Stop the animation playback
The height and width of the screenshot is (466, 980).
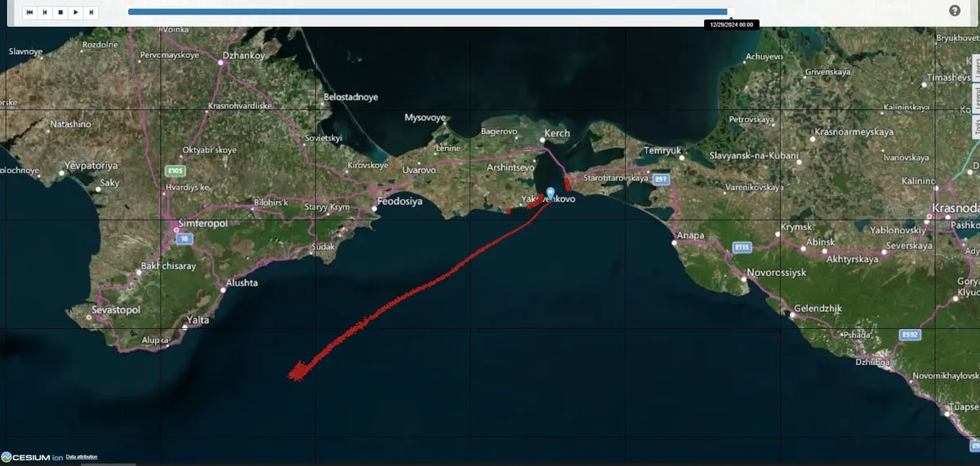point(60,12)
